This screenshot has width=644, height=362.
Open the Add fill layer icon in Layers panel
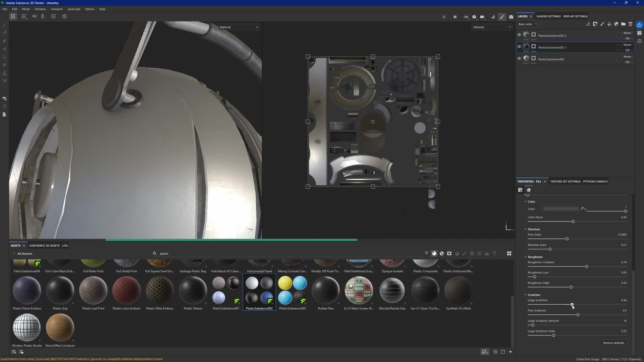(609, 24)
